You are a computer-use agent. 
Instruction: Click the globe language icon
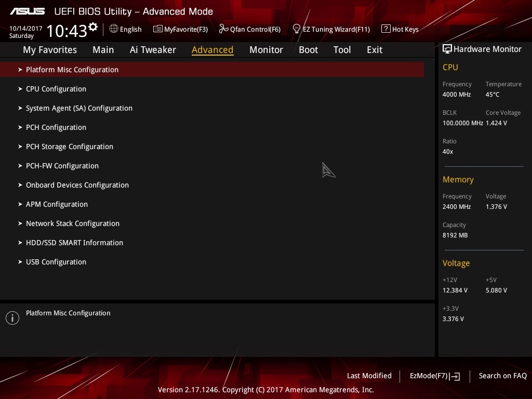114,29
